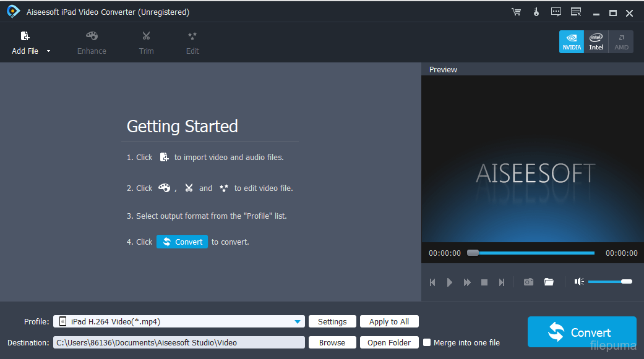Adjust the preview volume slider
Viewport: 644px width, 359px height.
pyautogui.click(x=609, y=282)
